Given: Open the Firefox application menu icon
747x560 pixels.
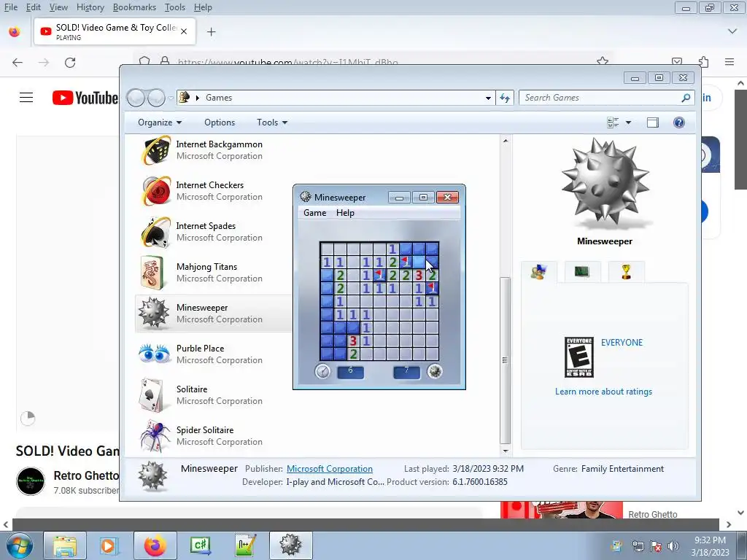Looking at the screenshot, I should pos(729,62).
